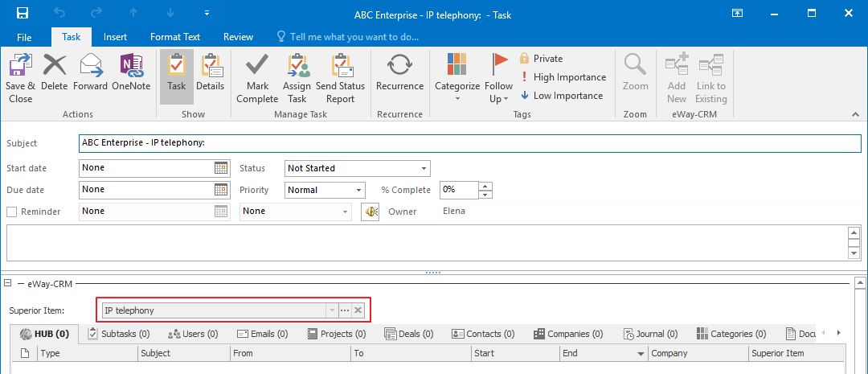
Task: Open the Journal (0) tab
Action: tap(650, 334)
